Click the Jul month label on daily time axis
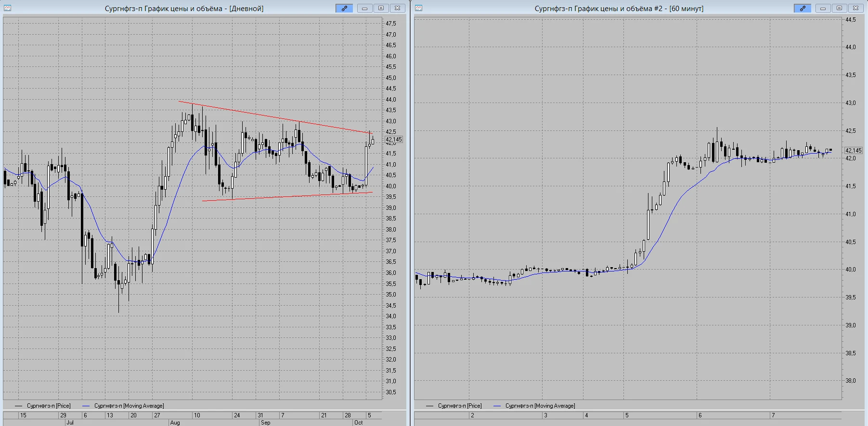This screenshot has width=868, height=426. pos(70,423)
